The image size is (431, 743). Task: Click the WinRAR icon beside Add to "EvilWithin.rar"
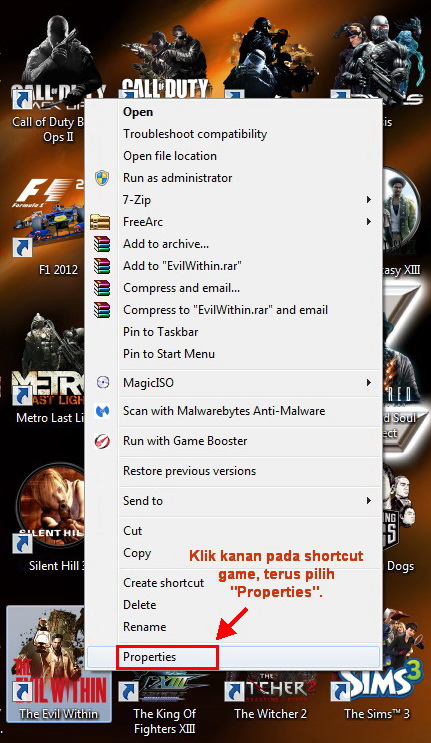[x=101, y=265]
